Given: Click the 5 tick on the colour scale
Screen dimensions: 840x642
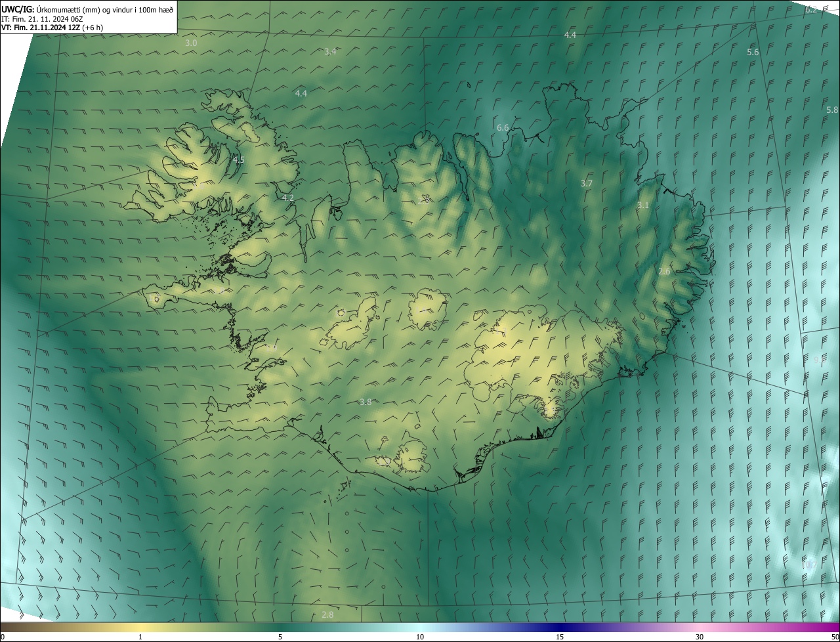Looking at the screenshot, I should tap(280, 637).
